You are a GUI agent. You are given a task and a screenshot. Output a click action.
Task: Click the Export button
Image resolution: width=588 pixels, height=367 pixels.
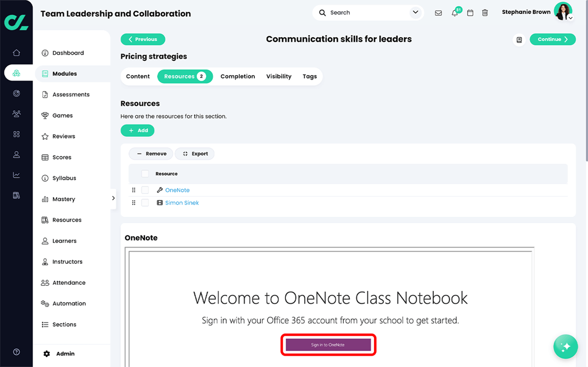[194, 154]
